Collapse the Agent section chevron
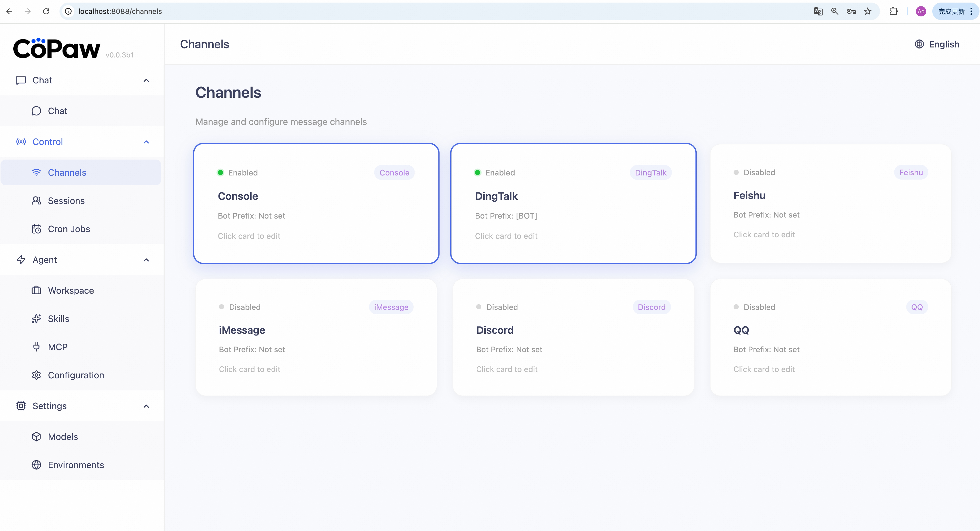This screenshot has width=980, height=531. coord(146,260)
